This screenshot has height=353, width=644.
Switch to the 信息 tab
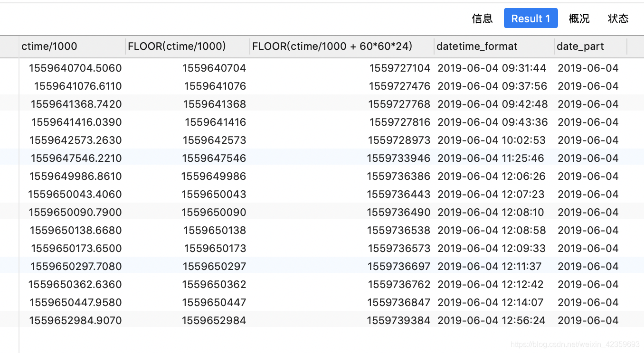pyautogui.click(x=482, y=19)
